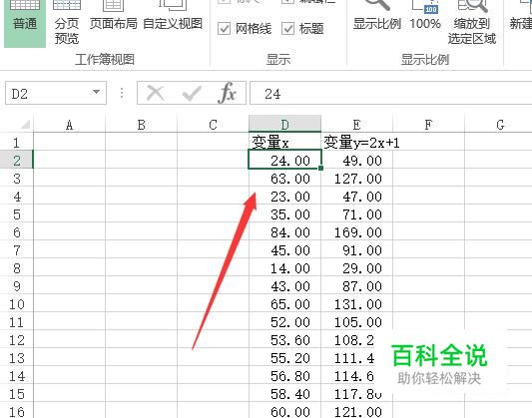Reset zoom to 100%
The width and height of the screenshot is (532, 418).
click(425, 16)
